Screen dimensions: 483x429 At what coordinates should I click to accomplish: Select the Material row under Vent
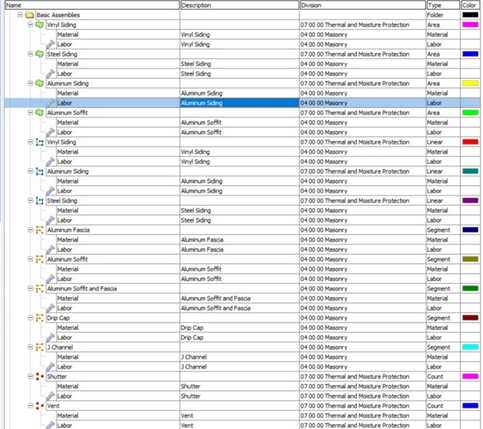point(68,416)
